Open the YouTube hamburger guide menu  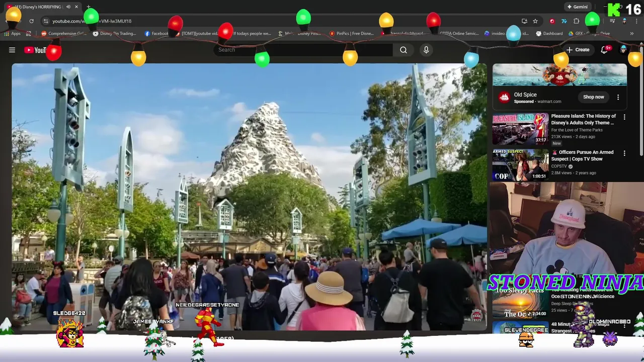pyautogui.click(x=12, y=50)
